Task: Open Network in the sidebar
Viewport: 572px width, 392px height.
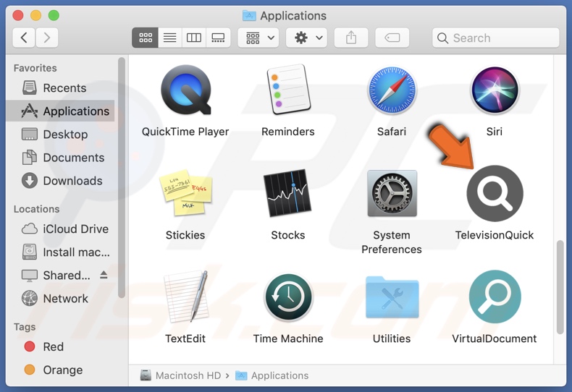Action: coord(60,299)
